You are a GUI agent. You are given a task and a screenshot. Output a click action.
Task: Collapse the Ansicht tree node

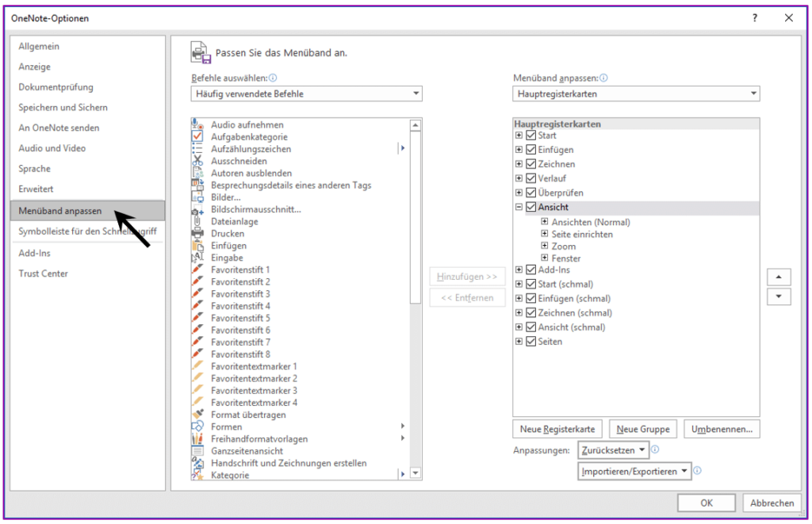(x=519, y=207)
